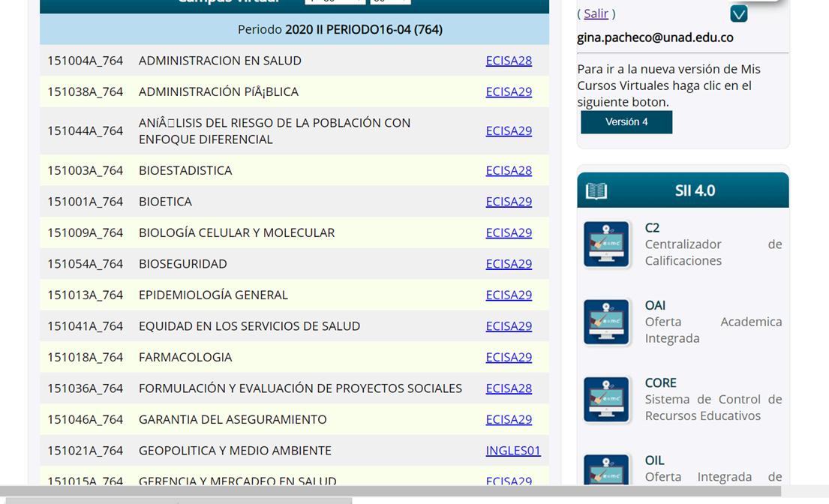
Task: Select course code 151021A_764
Action: (x=85, y=451)
